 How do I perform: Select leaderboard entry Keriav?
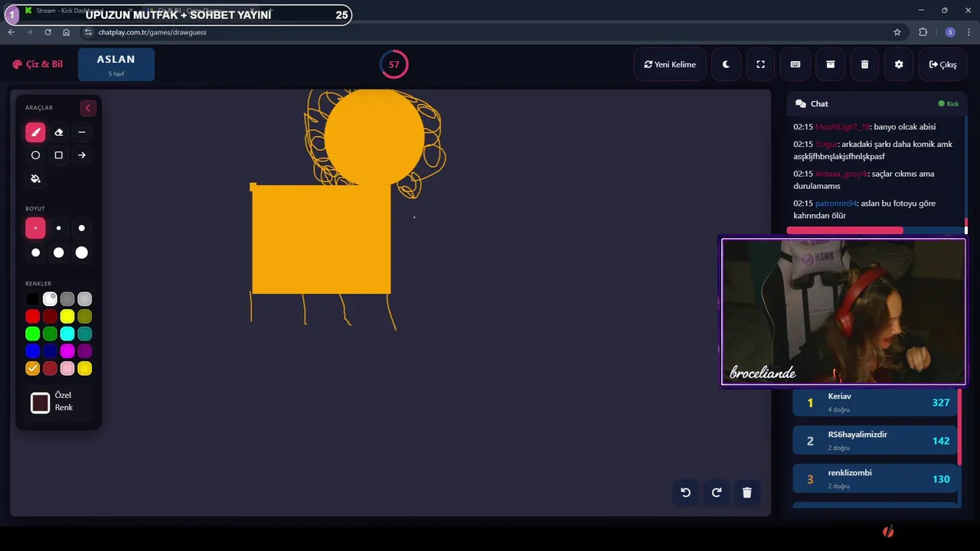click(x=875, y=402)
